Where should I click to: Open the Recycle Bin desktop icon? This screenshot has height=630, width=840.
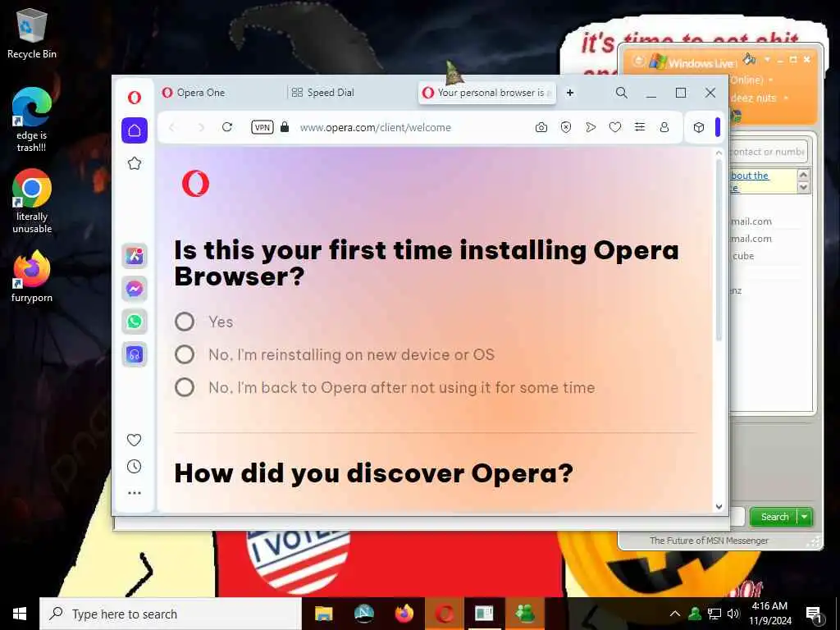pyautogui.click(x=32, y=33)
